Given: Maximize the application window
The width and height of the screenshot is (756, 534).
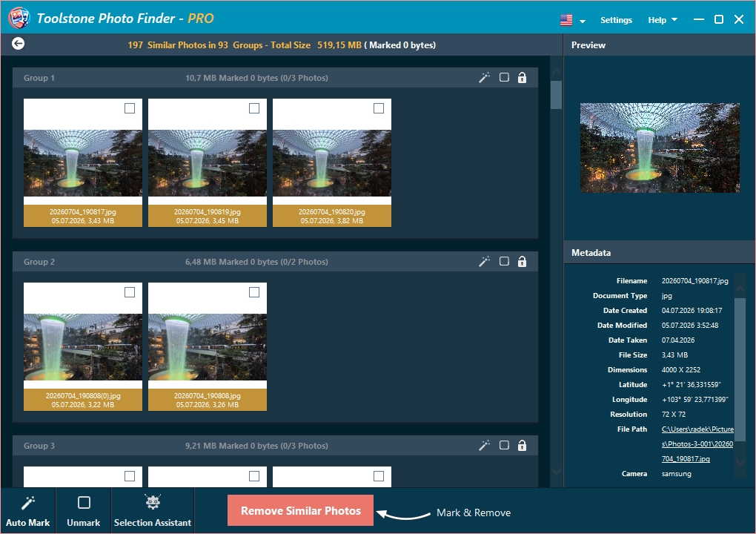Looking at the screenshot, I should click(x=718, y=19).
